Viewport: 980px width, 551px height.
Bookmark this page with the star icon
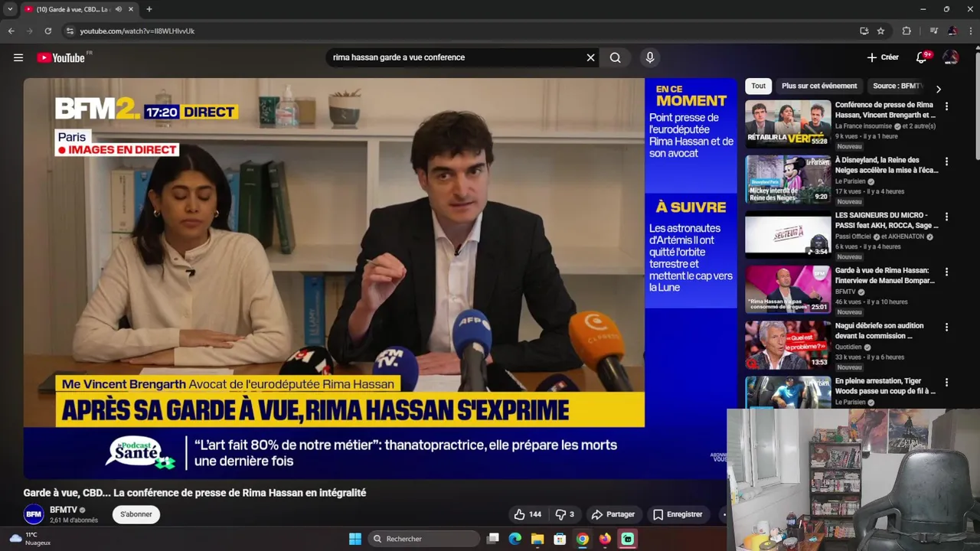pos(880,31)
